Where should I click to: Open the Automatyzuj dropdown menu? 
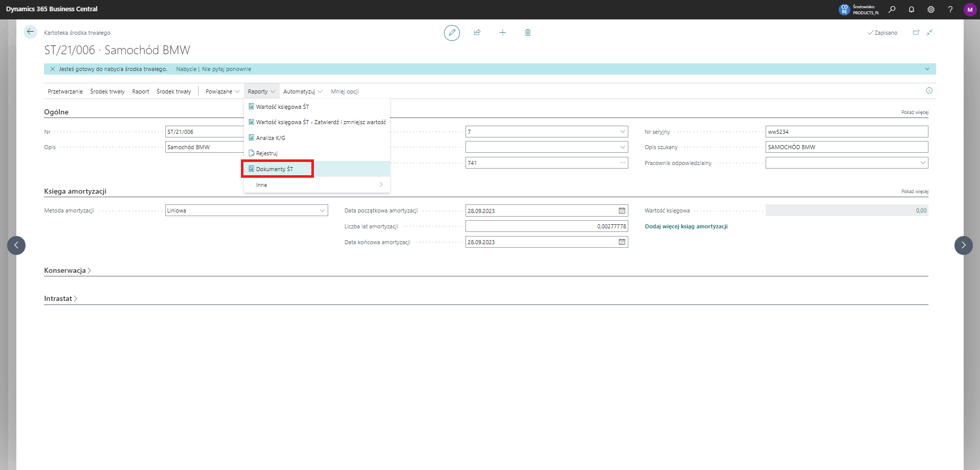(303, 91)
